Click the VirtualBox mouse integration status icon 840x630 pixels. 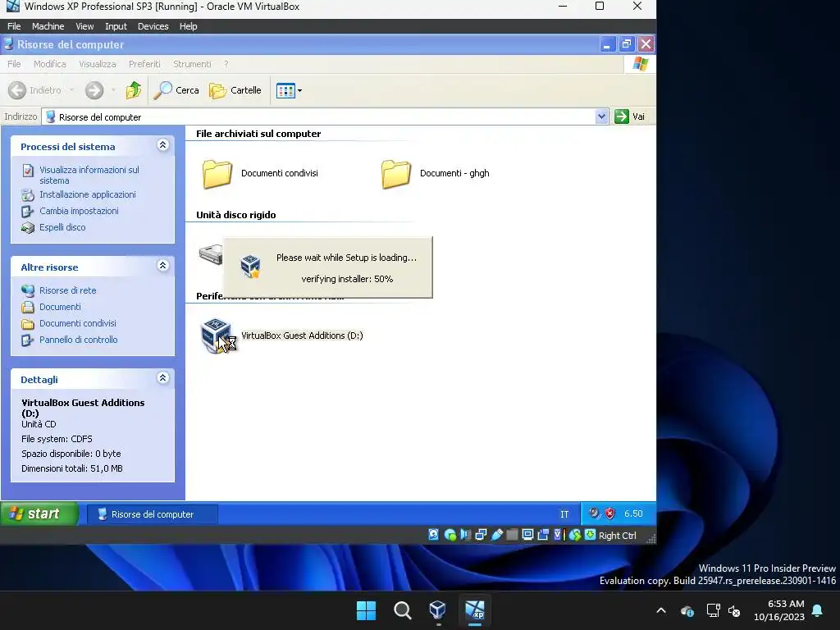[x=575, y=535]
